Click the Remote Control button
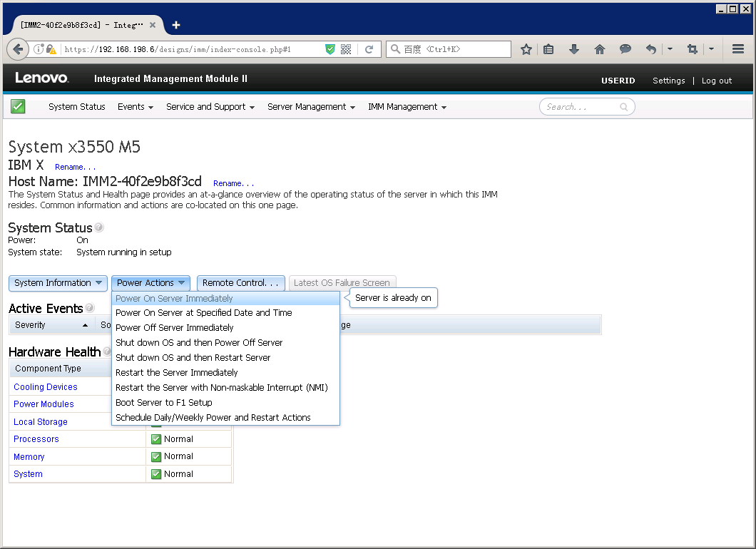Image resolution: width=756 pixels, height=549 pixels. 240,283
